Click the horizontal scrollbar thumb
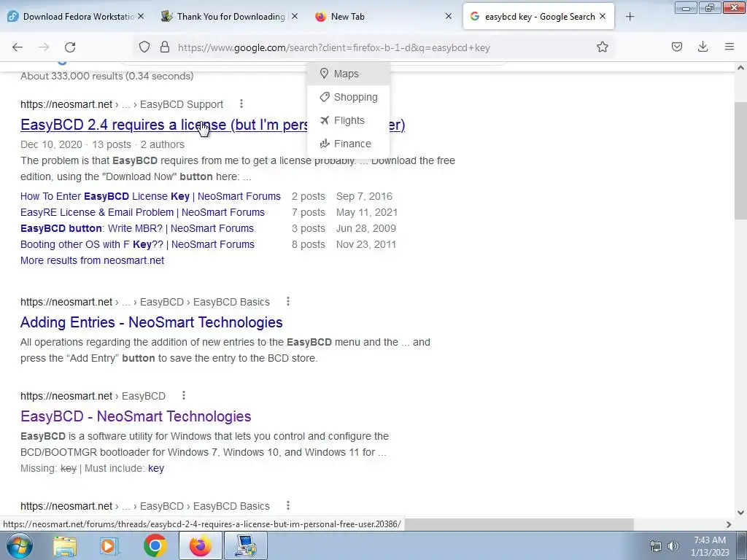The image size is (747, 560). (x=519, y=524)
